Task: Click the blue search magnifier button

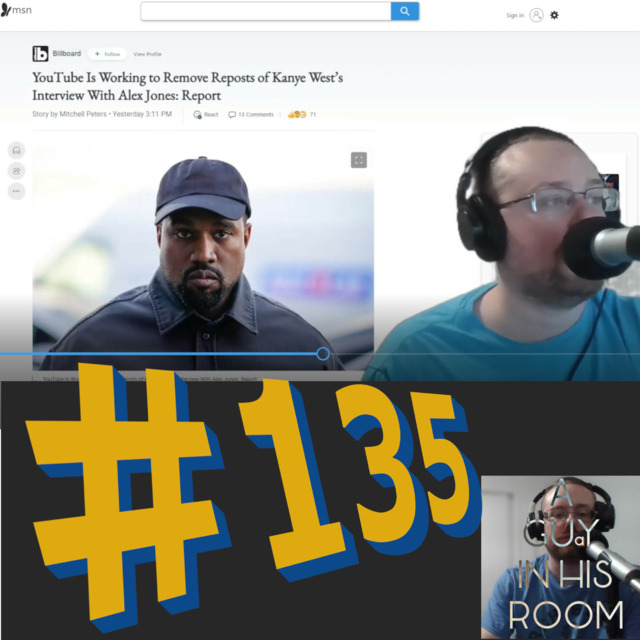Action: [405, 12]
